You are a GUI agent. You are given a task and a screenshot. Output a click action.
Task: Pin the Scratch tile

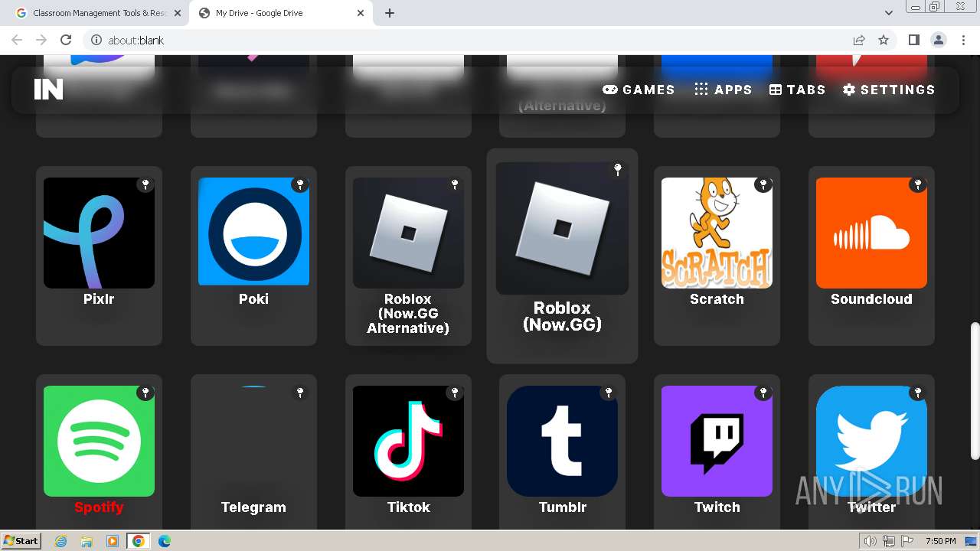763,184
